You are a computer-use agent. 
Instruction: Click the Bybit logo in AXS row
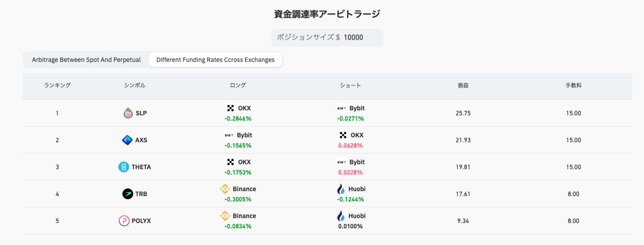click(229, 135)
